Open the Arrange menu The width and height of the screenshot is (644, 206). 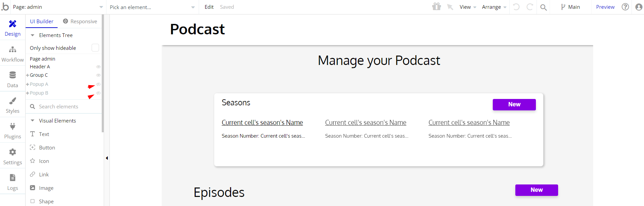(x=494, y=7)
